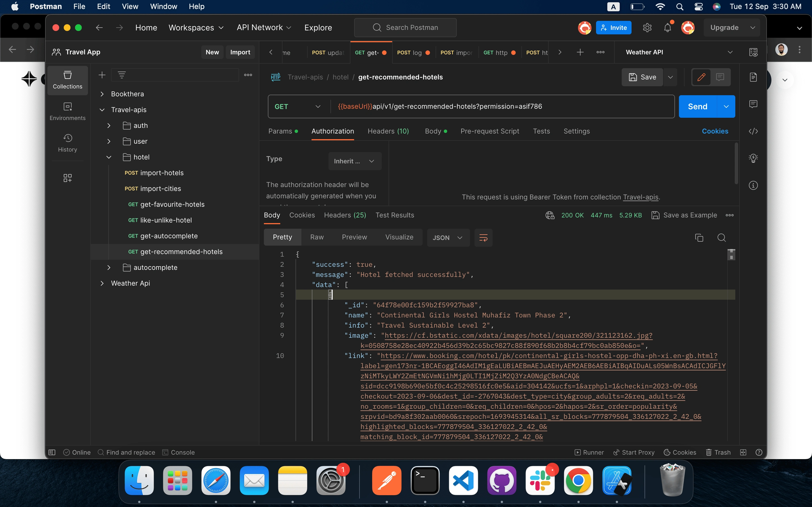
Task: Click the get-recommended-hotels sidebar item
Action: point(181,252)
